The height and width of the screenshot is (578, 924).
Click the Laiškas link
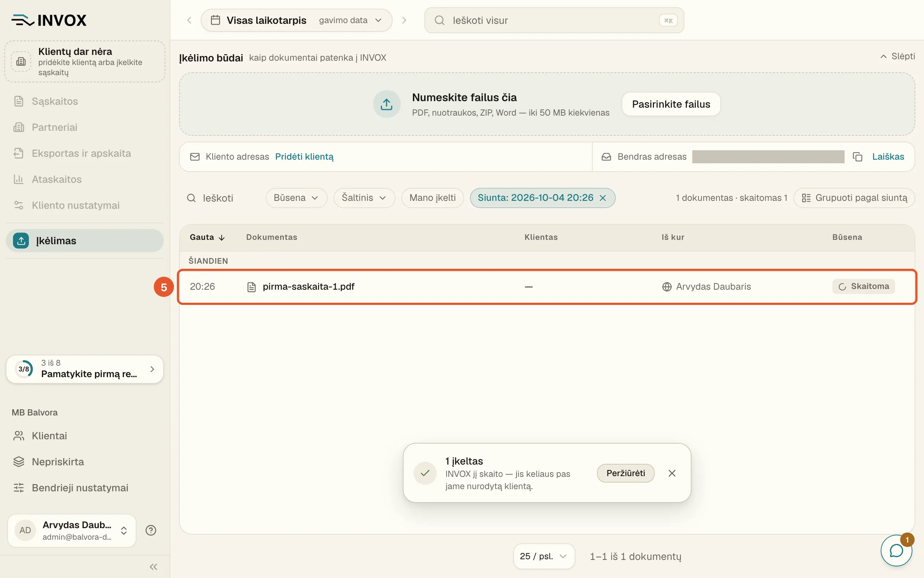pyautogui.click(x=888, y=157)
